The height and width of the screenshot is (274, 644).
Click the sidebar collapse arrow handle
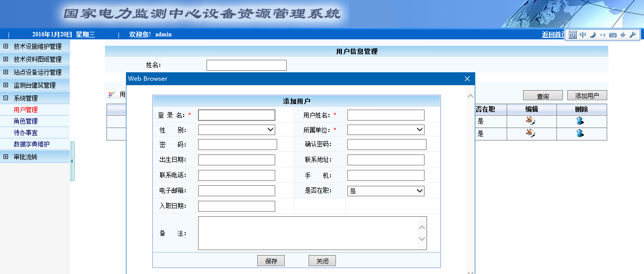point(72,161)
